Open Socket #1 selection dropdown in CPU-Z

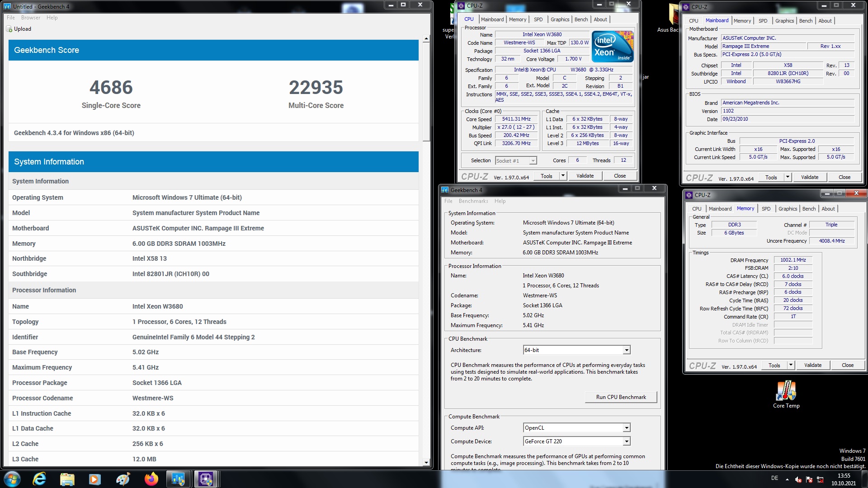pos(516,161)
